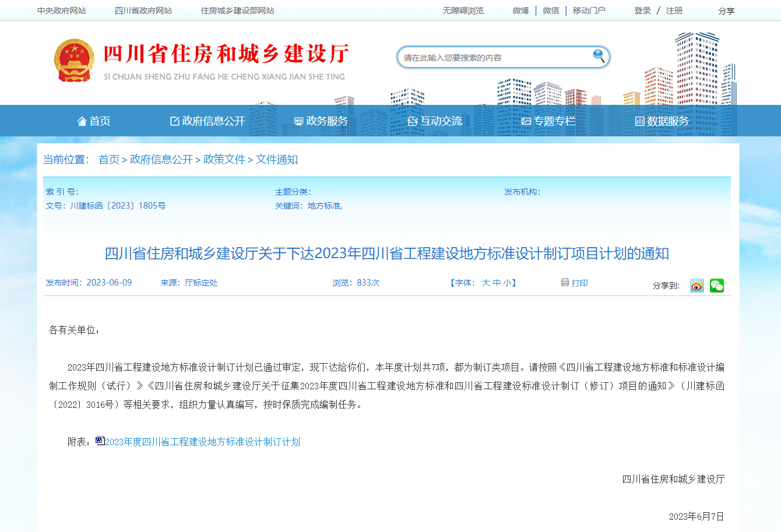Click inside the search input field
The image size is (781, 532).
point(495,56)
